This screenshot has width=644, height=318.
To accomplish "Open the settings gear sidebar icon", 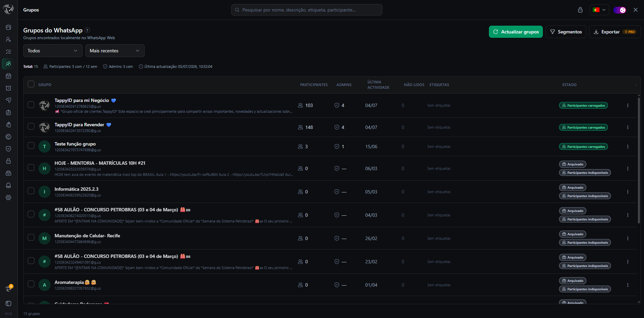I will (8, 197).
